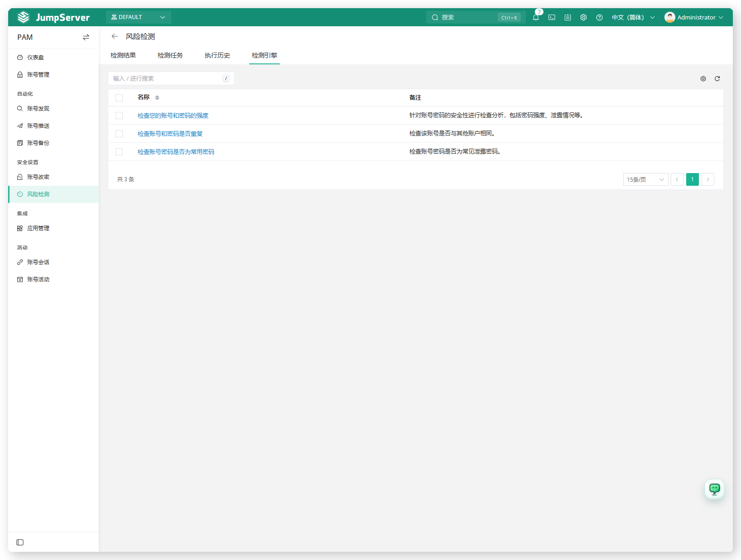Switch to the 检测任务 tab
This screenshot has width=741, height=560.
pos(170,55)
